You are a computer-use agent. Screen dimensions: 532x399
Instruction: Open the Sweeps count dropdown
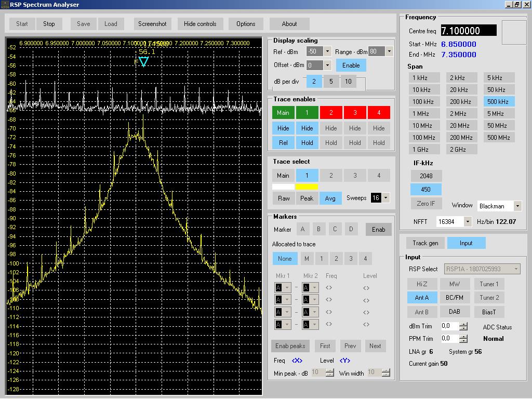pos(386,198)
